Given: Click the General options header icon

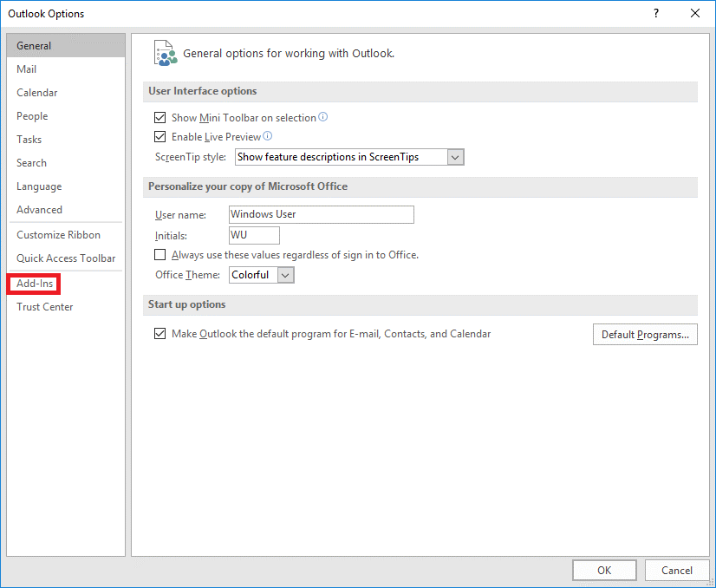Looking at the screenshot, I should [166, 53].
